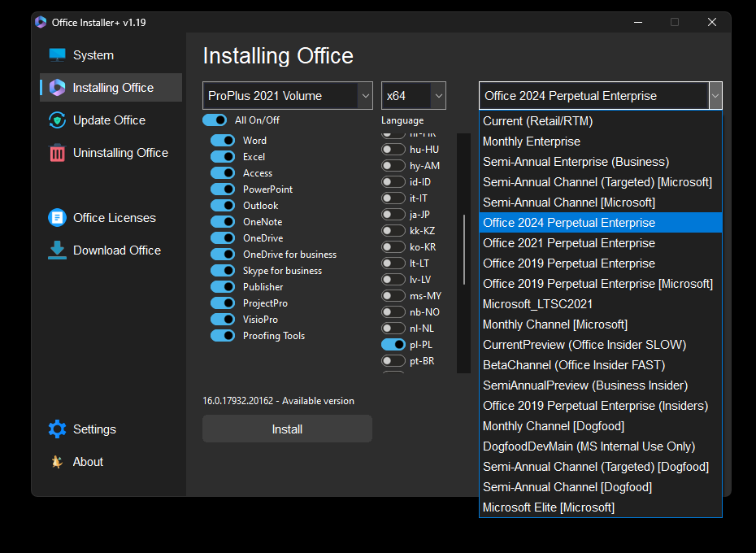Open the About page label

89,462
